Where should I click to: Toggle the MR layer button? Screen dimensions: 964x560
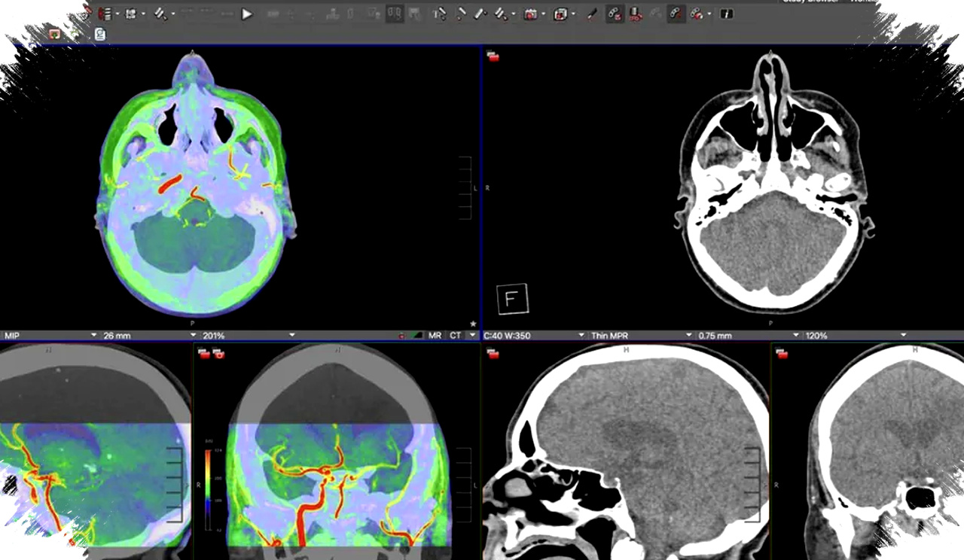tap(435, 335)
